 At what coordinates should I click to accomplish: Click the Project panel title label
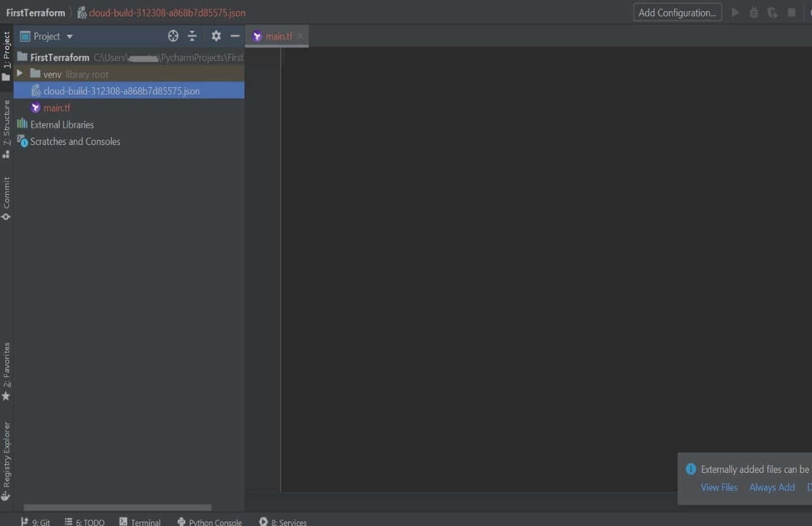[x=47, y=36]
